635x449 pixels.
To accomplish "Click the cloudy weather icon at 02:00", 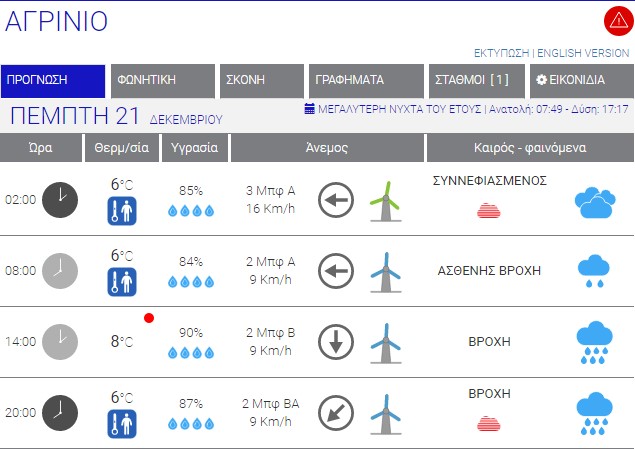I will point(594,202).
